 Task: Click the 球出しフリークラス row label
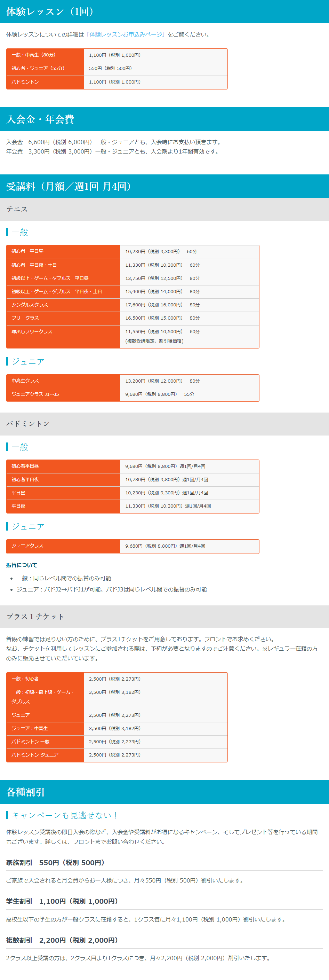[32, 332]
